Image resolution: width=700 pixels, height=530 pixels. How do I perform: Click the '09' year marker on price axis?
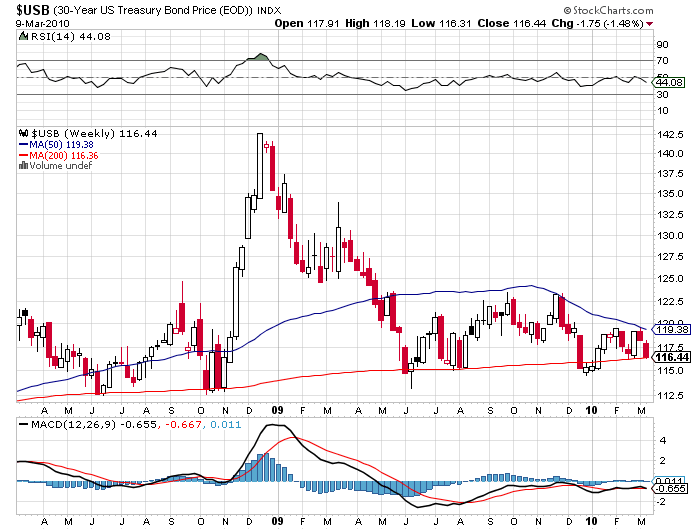[x=275, y=409]
